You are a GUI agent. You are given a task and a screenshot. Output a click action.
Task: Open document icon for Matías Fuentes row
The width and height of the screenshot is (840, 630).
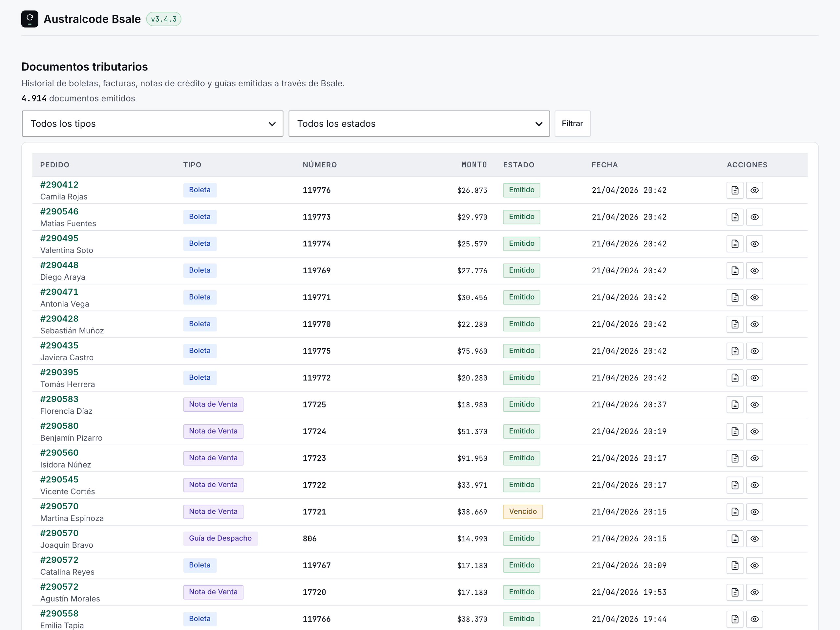point(735,217)
